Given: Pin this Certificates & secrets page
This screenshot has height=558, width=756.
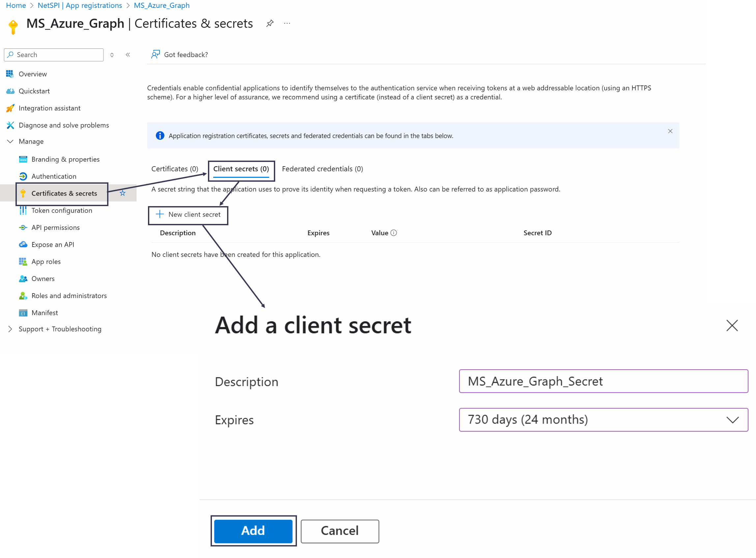Looking at the screenshot, I should 270,23.
